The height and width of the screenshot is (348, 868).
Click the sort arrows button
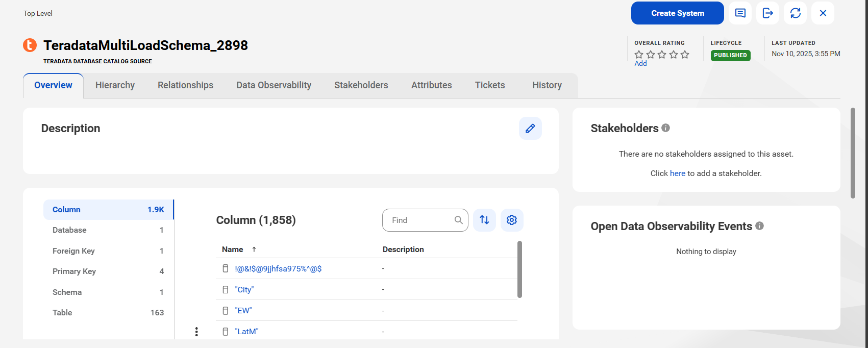tap(484, 220)
